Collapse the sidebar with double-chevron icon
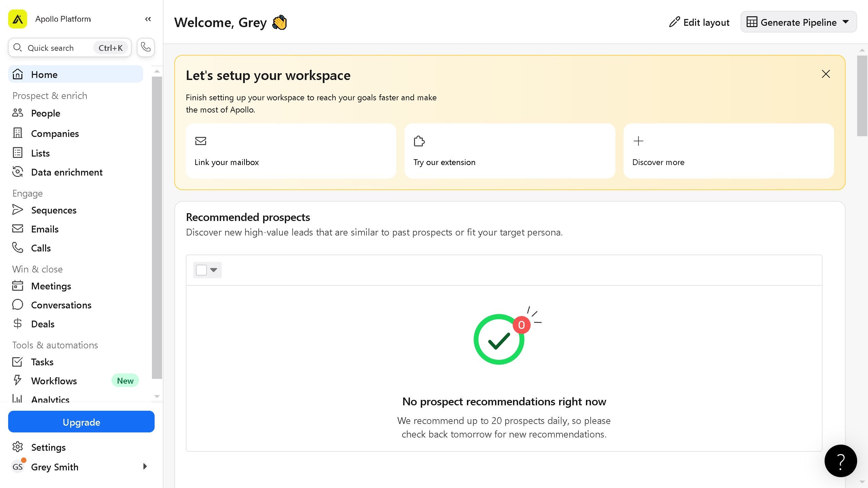This screenshot has width=868, height=488. [148, 19]
